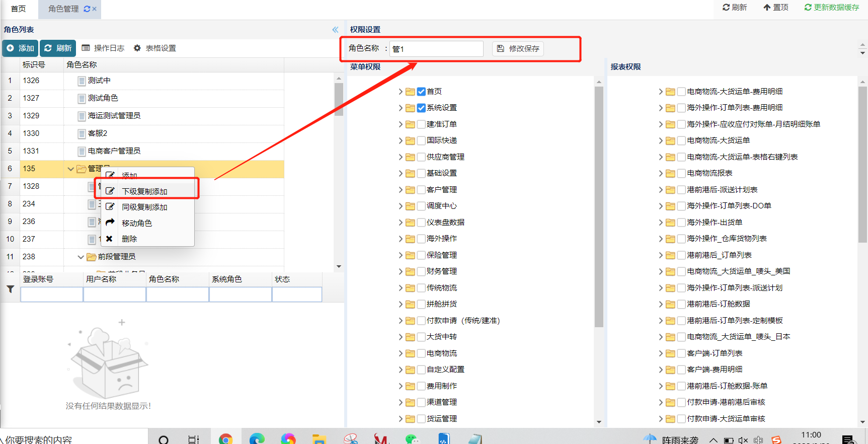Enable the 电商物流 menu permission
The width and height of the screenshot is (868, 444).
[x=421, y=353]
